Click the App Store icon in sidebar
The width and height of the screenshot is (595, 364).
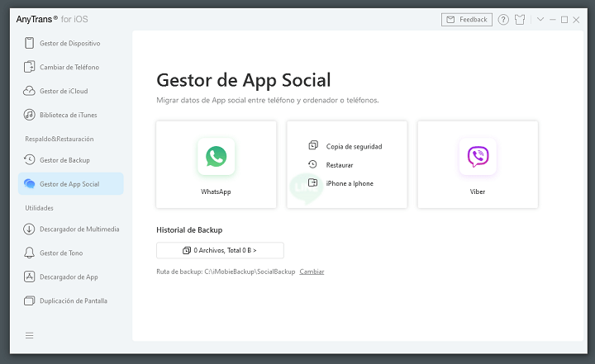tap(29, 277)
